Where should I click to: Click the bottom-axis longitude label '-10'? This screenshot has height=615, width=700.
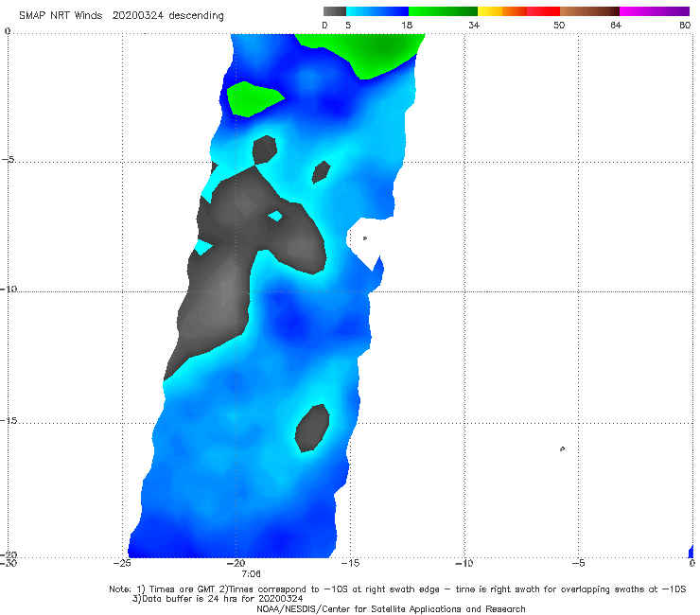point(464,563)
